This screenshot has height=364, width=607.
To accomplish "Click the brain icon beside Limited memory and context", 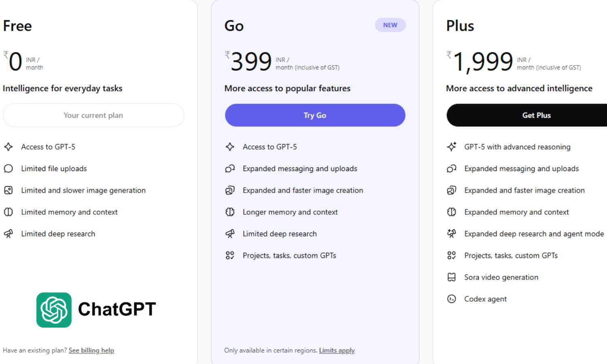I will pyautogui.click(x=8, y=212).
